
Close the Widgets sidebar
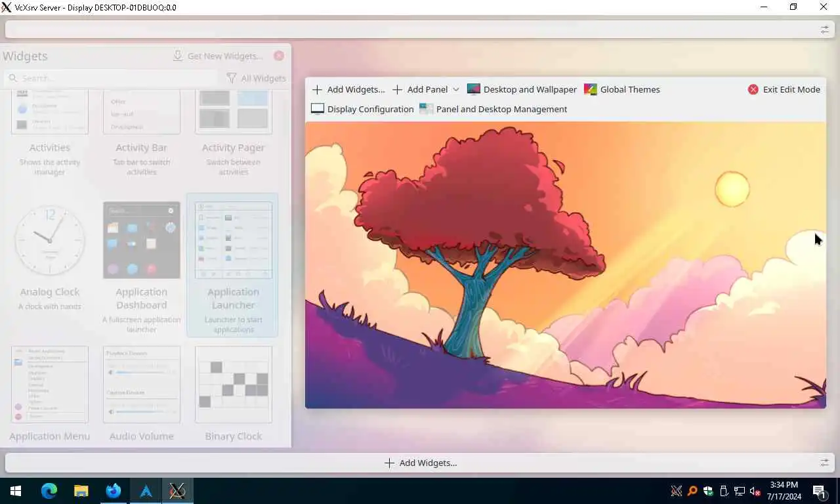coord(279,56)
